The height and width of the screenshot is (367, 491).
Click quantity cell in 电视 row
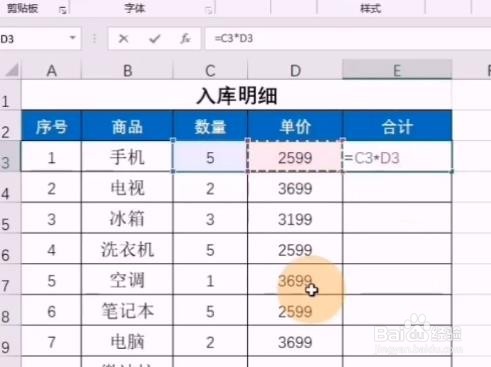click(x=210, y=187)
